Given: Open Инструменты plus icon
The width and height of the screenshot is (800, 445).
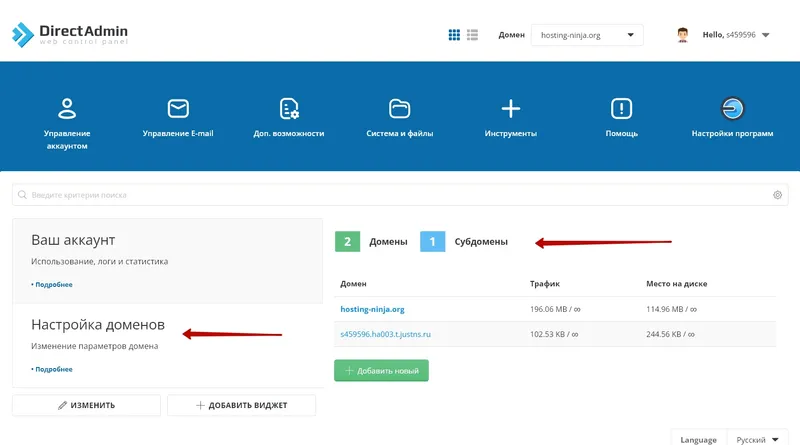Looking at the screenshot, I should coord(511,109).
